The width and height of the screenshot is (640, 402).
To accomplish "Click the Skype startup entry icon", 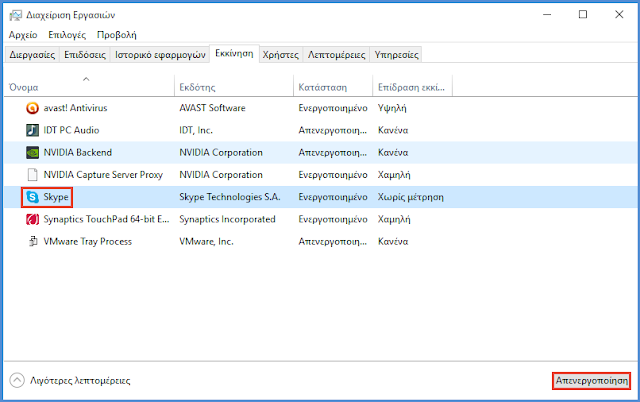I will coord(33,197).
